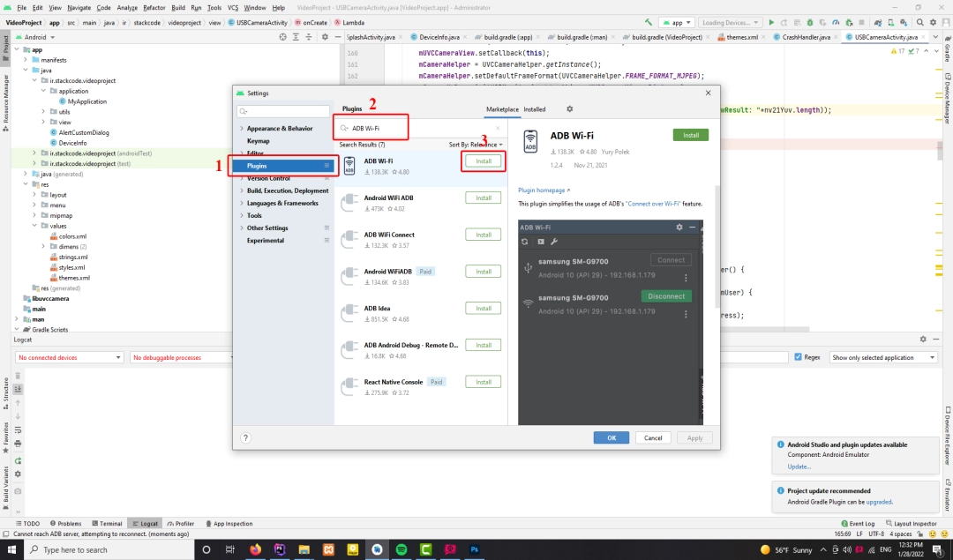Click the logcat print icon
Viewport: 953px width, 560px height.
[18, 444]
